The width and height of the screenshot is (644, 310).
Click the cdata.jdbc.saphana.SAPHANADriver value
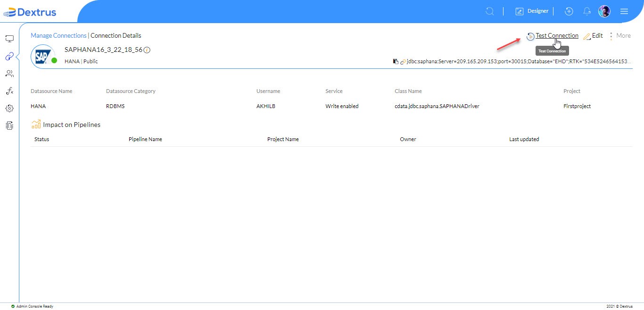(437, 106)
